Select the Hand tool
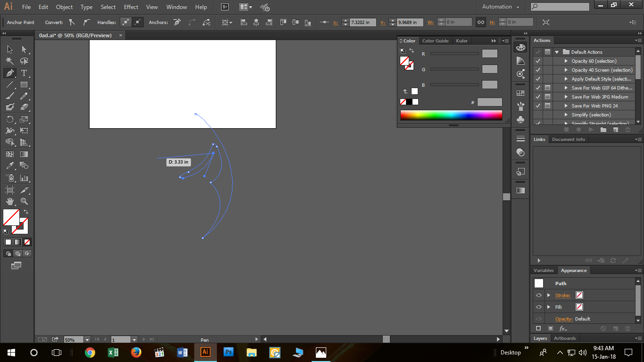 9,201
